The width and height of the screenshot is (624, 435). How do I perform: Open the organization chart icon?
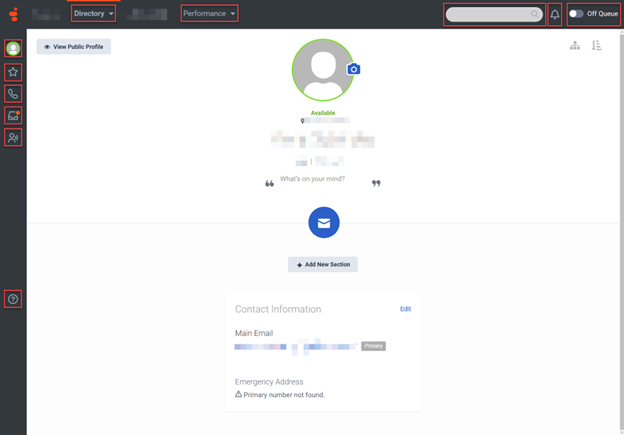[575, 46]
